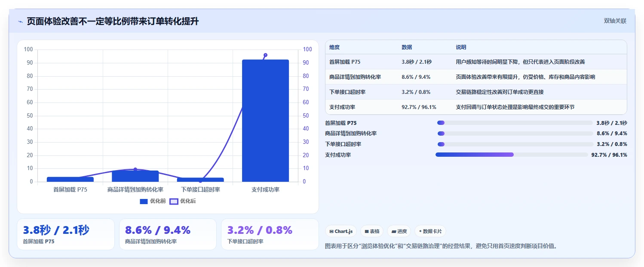Click the 进度 tag
Screen dimensions: 644x267
tap(399, 231)
